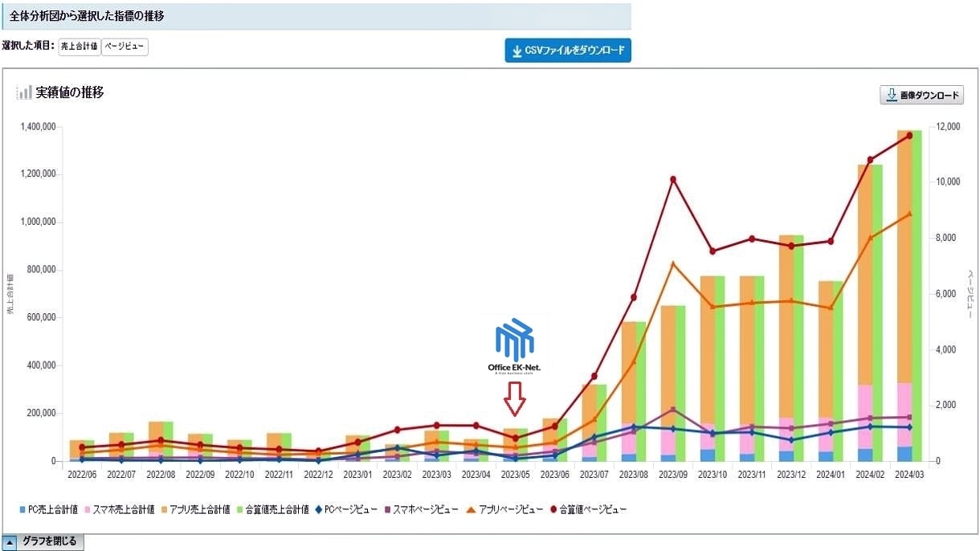This screenshot has width=980, height=551.
Task: Collapse the chart with グラフを閉じる
Action: (43, 542)
